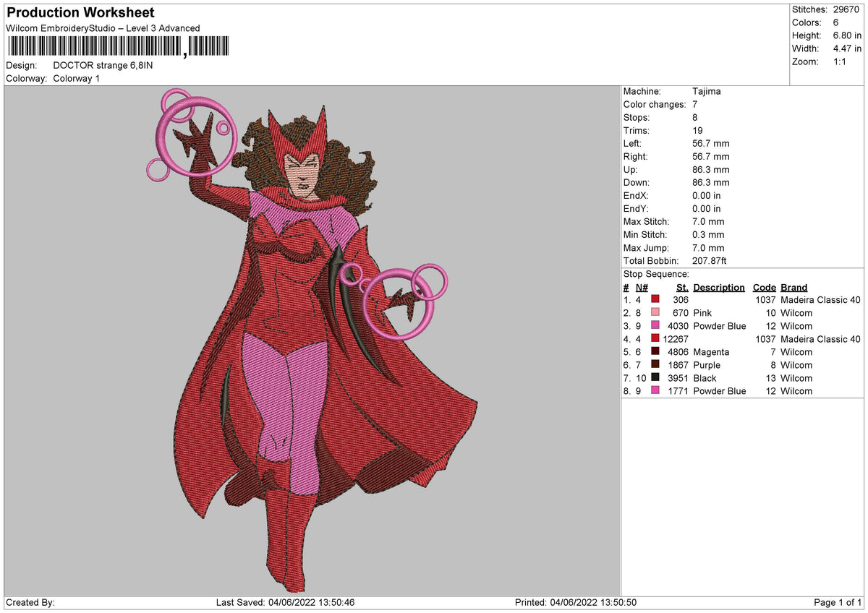Click the 'Up:' label
Image resolution: width=868 pixels, height=613 pixels.
631,169
